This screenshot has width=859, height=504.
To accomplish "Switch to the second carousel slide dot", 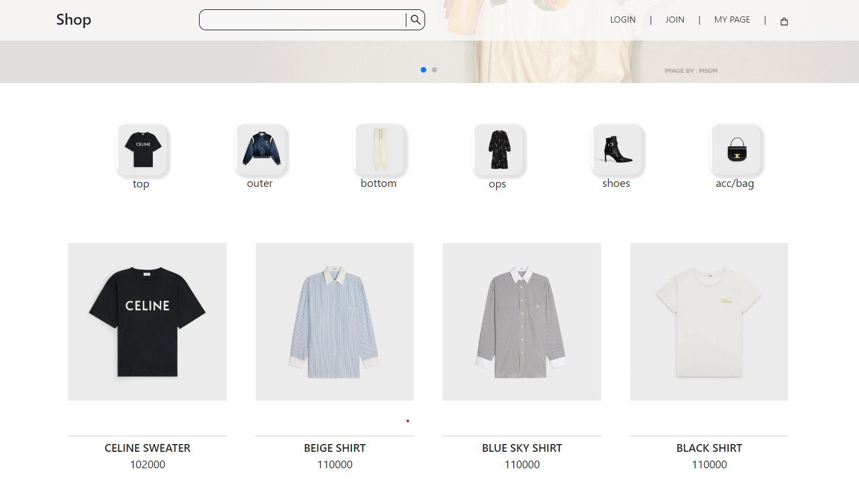I will click(434, 70).
